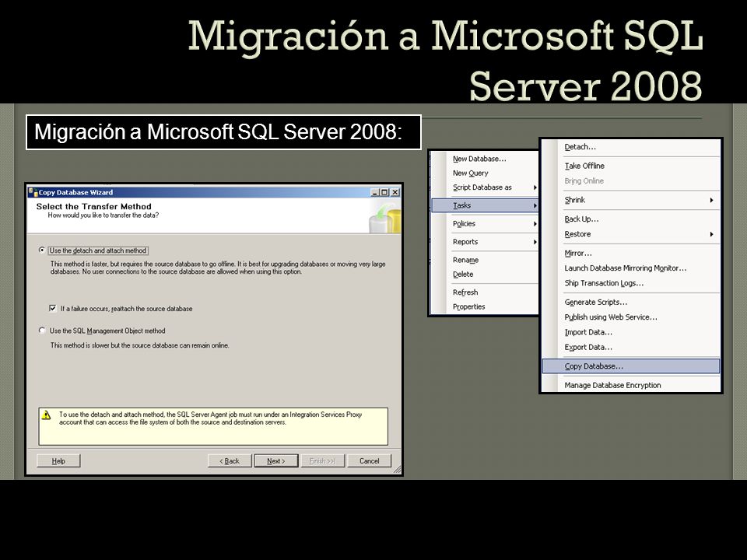
Task: Toggle the reattach source database on failure checkbox
Action: point(53,308)
